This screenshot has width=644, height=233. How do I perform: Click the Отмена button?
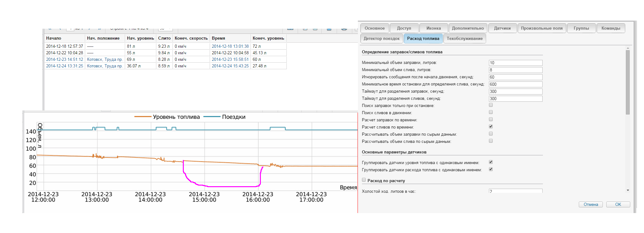tap(591, 204)
